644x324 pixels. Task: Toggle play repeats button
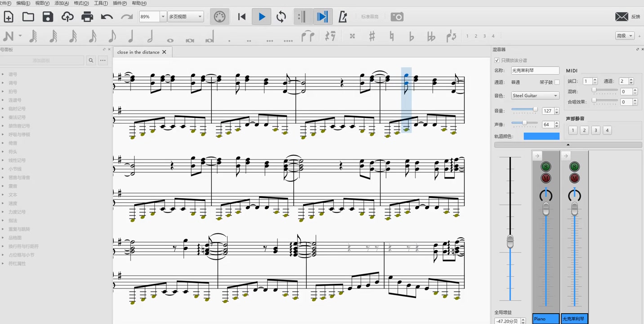point(302,17)
